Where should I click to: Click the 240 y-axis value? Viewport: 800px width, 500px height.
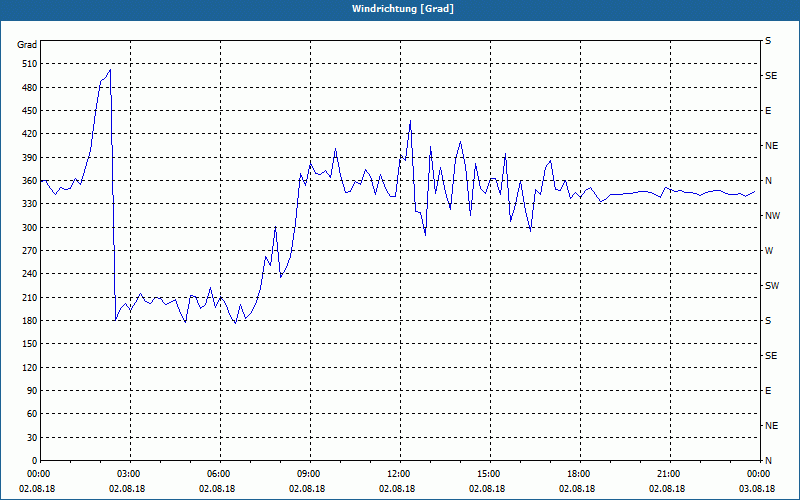coord(30,274)
